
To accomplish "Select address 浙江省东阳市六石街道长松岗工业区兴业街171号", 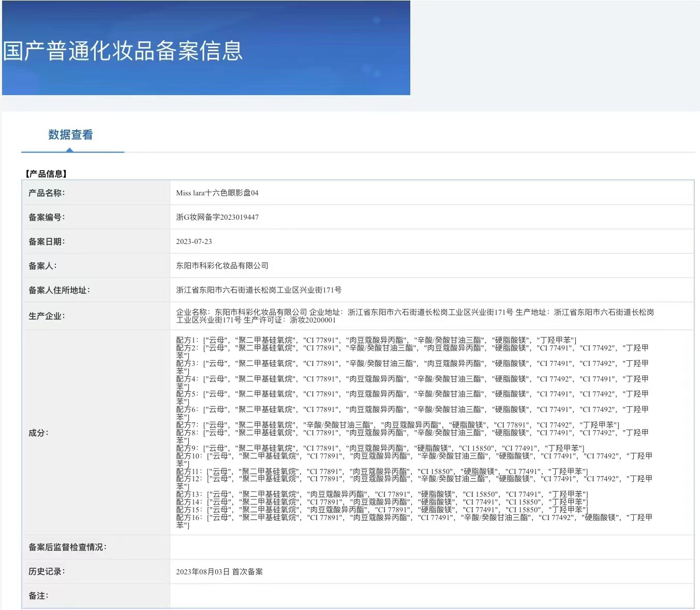I will [x=259, y=290].
